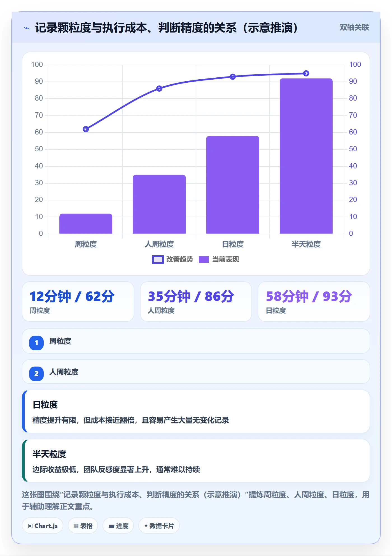Screen dimensions: 392x556
Task: Click the 半天粒度 x-axis label under the chart
Action: tap(306, 244)
